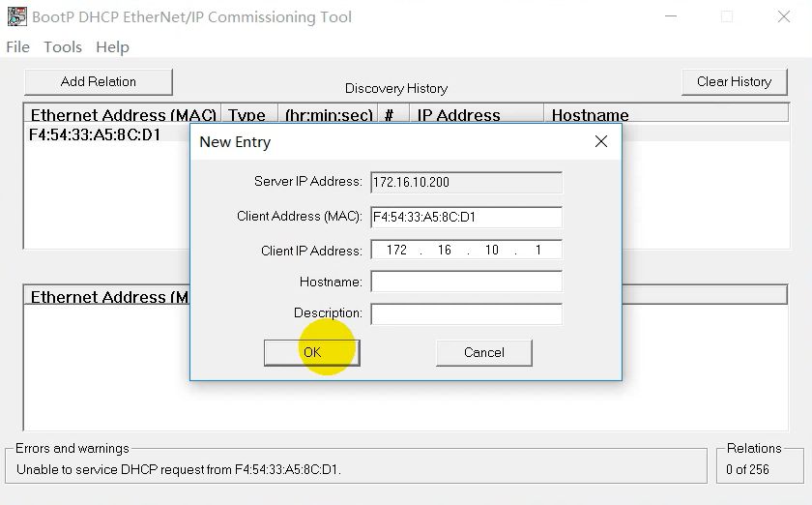This screenshot has height=505, width=812.
Task: Click Ethernet Address header in lower relations list
Action: [x=107, y=297]
